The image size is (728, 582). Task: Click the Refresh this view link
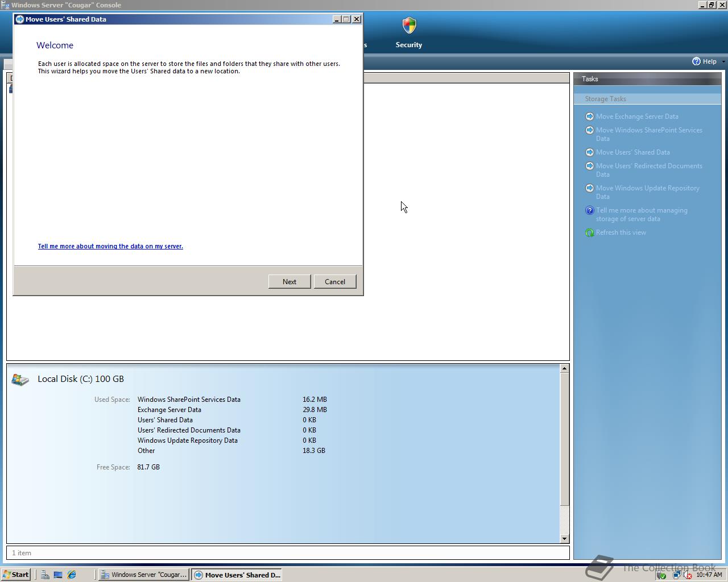621,232
